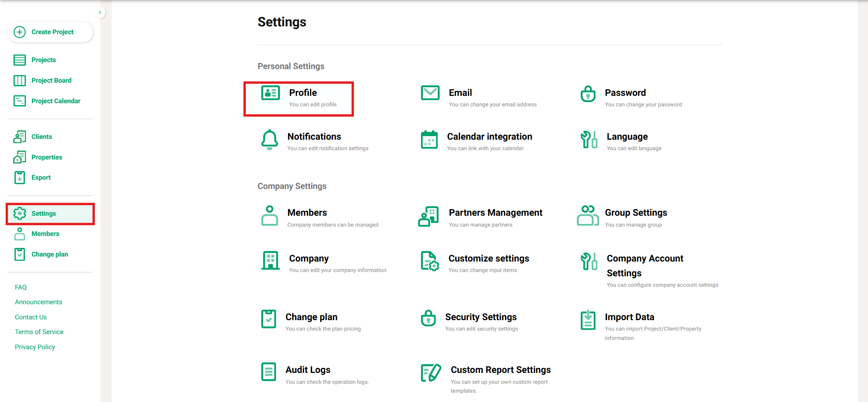Screen dimensions: 868x402
Task: Open the Export sidebar item
Action: [41, 177]
